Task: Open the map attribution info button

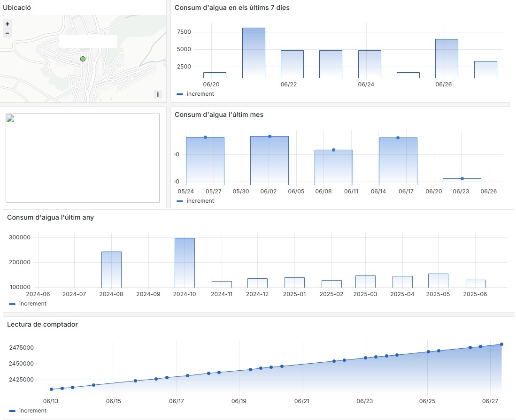Action: [158, 94]
